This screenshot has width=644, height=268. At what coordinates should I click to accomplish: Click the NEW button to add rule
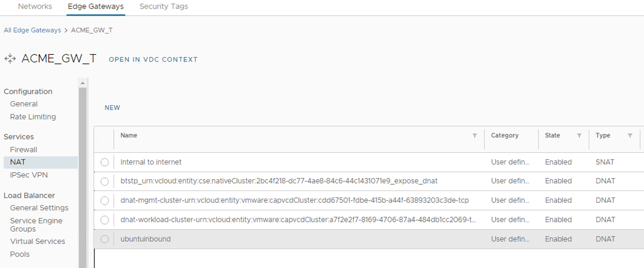112,108
